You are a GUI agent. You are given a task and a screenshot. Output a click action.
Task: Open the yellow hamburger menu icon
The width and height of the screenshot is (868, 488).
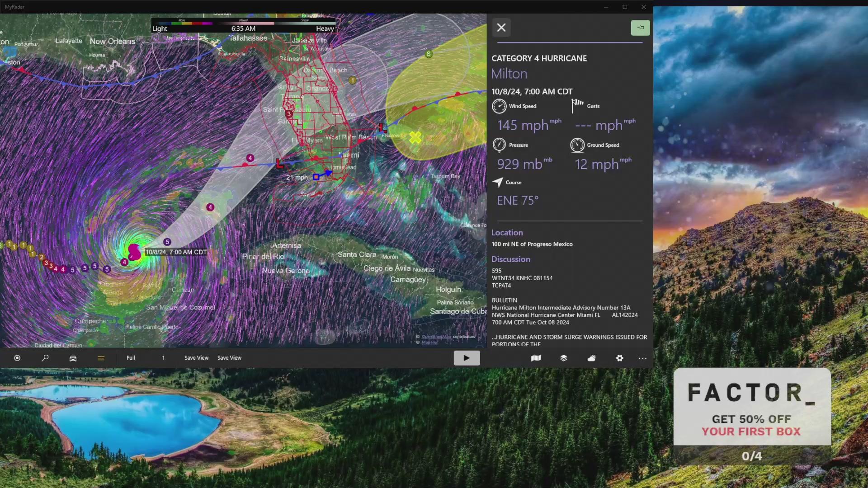pyautogui.click(x=101, y=358)
